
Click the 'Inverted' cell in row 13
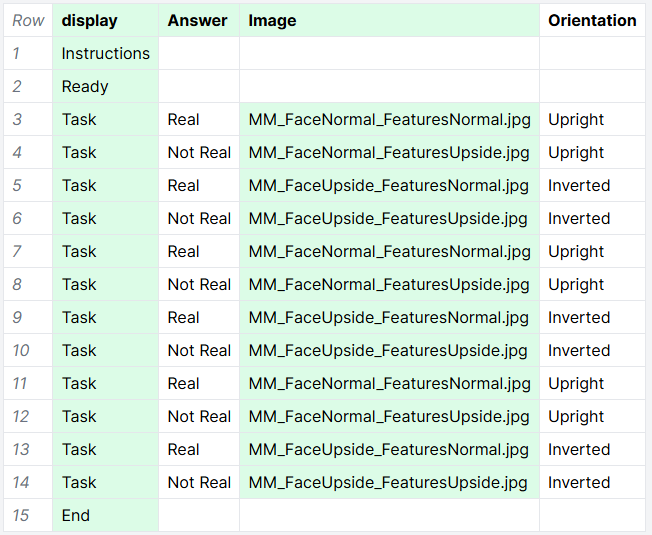592,449
